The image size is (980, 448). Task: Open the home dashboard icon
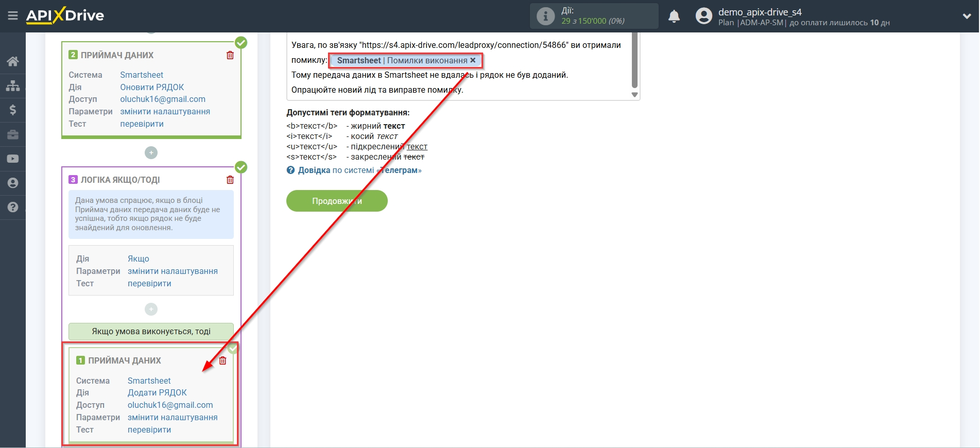[13, 61]
